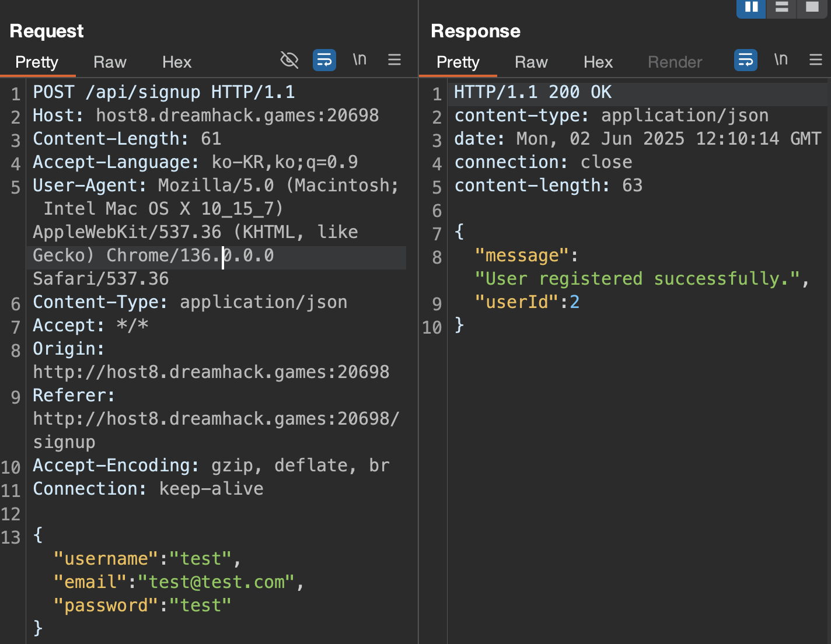Switch to Request Raw tab
831x644 pixels.
point(110,62)
